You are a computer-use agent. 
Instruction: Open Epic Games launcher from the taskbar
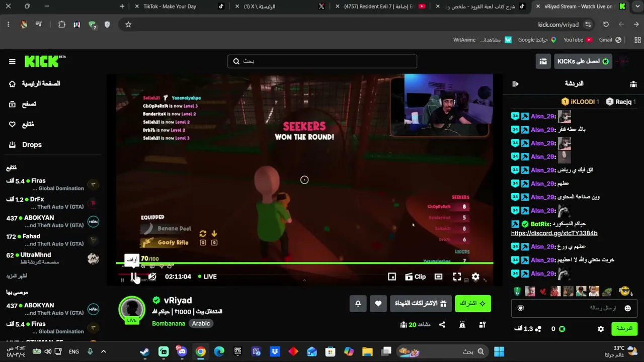point(238,352)
